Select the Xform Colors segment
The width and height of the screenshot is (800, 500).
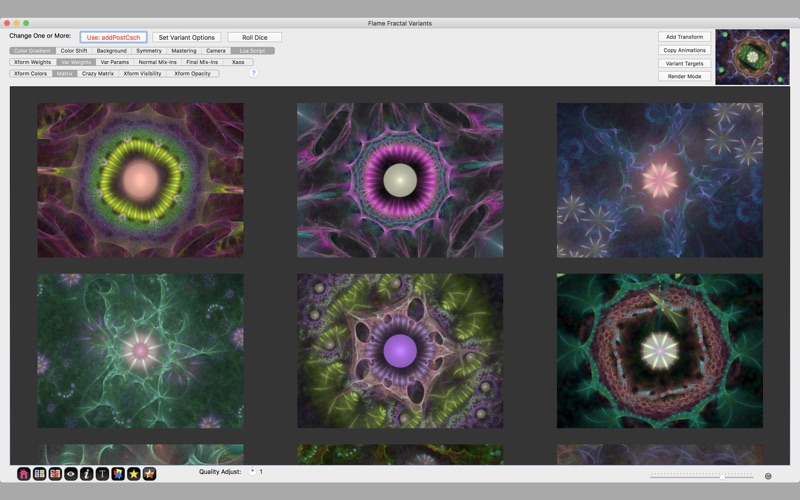click(x=31, y=73)
